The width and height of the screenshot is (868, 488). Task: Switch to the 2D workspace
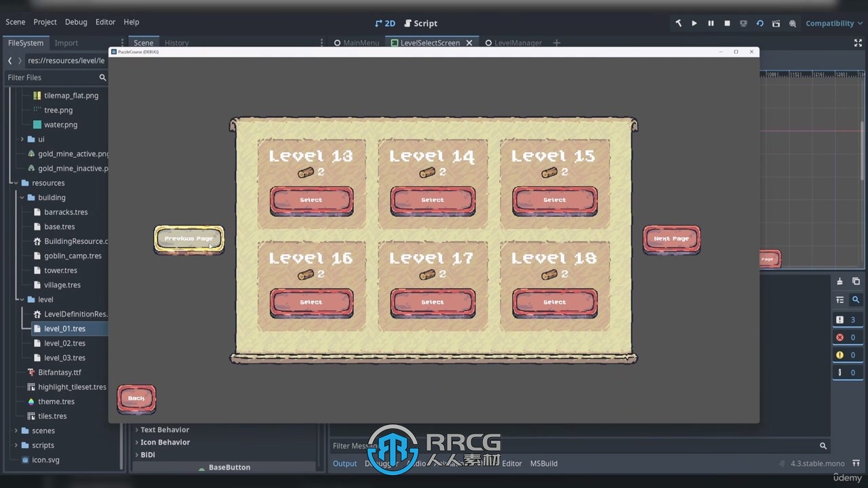click(x=385, y=23)
